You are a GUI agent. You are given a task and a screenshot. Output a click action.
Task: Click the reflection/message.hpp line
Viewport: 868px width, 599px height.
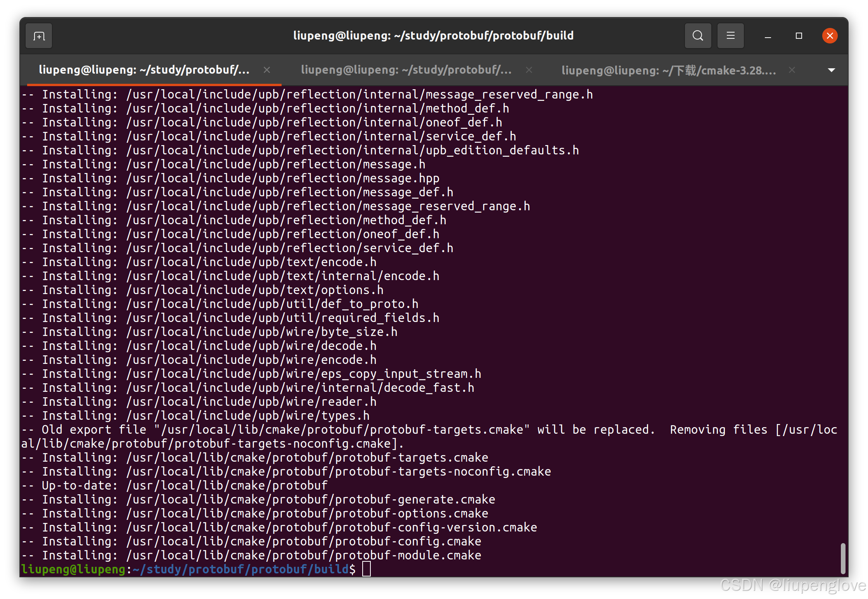tap(230, 178)
